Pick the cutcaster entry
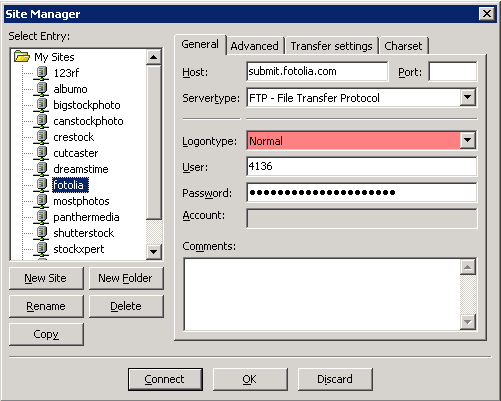The image size is (501, 401). coord(76,153)
